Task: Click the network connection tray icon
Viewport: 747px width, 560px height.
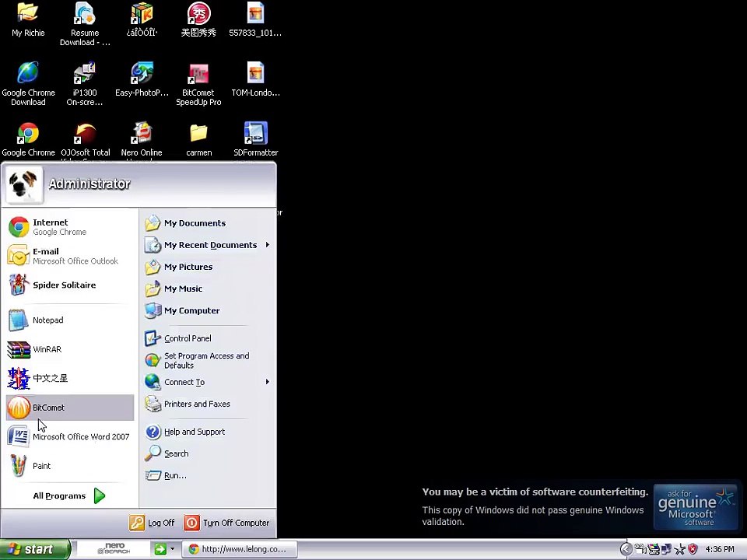Action: click(x=666, y=550)
